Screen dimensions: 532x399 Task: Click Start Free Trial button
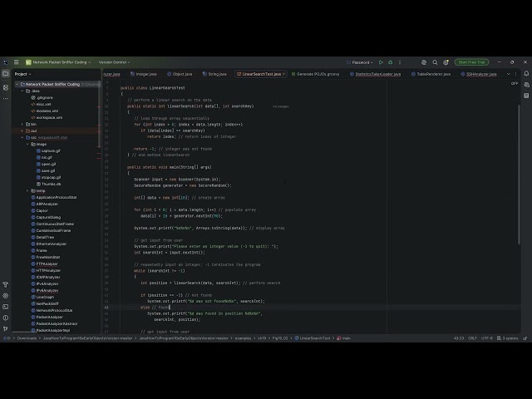tap(471, 62)
